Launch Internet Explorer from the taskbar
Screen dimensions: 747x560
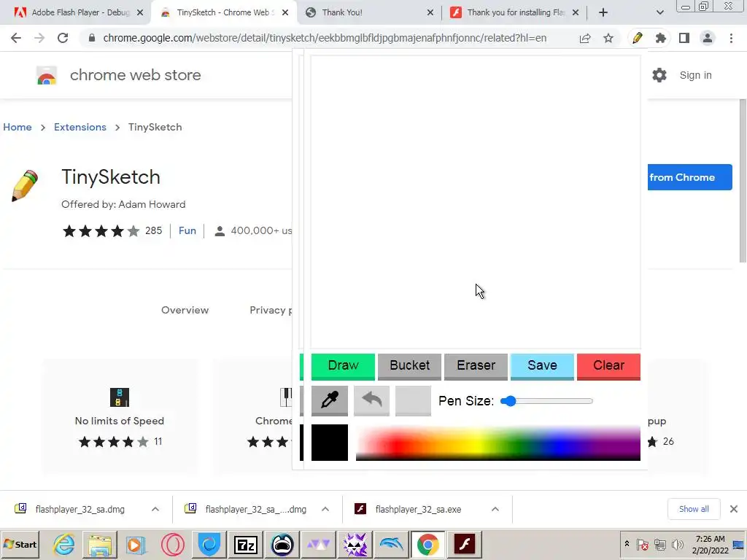(x=64, y=544)
